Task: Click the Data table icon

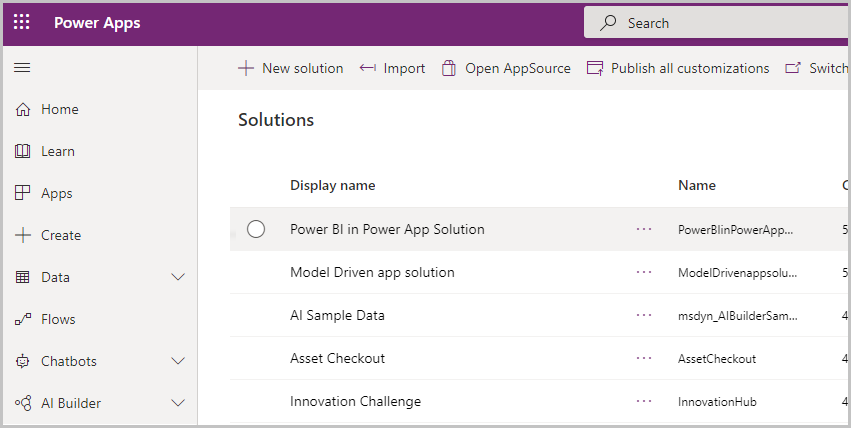Action: pyautogui.click(x=23, y=277)
